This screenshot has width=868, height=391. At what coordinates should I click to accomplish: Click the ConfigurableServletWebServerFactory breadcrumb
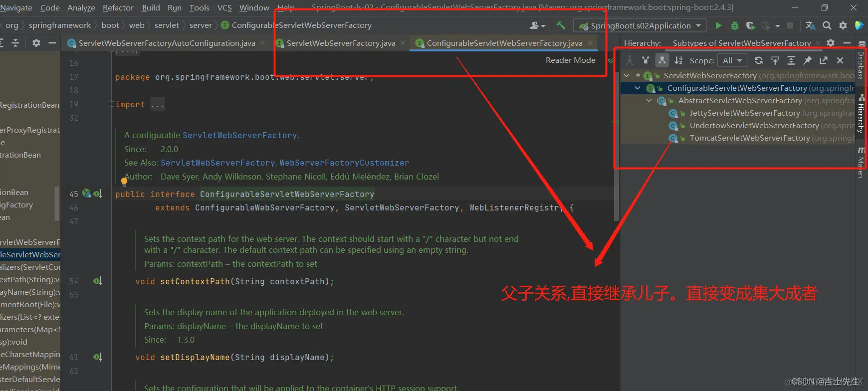296,25
